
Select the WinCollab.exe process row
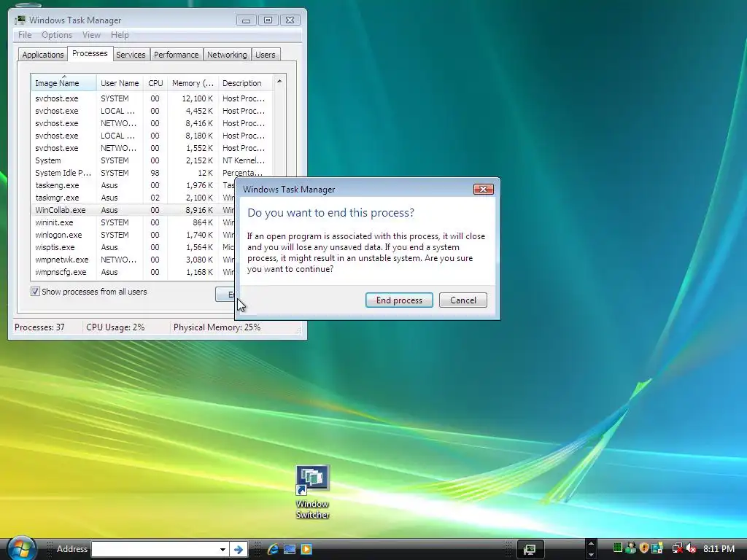pyautogui.click(x=134, y=210)
